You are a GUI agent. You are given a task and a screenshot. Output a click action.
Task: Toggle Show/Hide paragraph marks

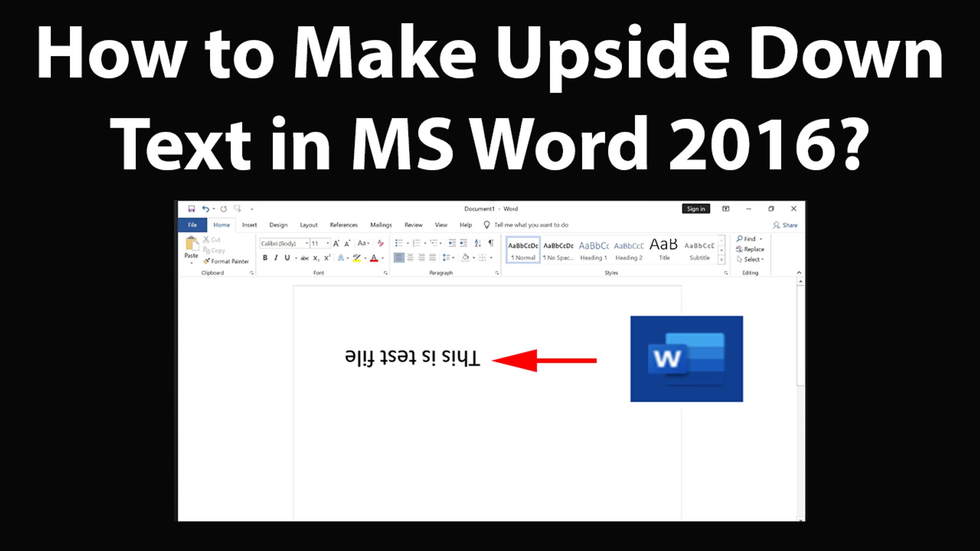tap(491, 243)
